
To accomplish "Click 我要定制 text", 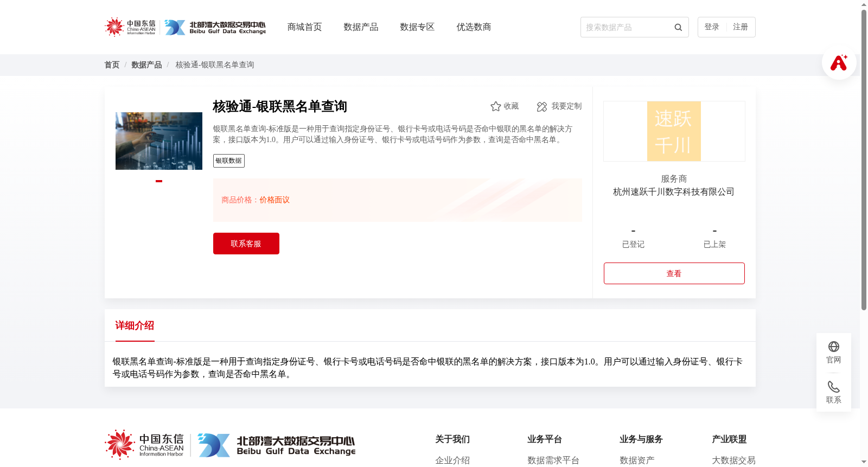I will pyautogui.click(x=566, y=106).
